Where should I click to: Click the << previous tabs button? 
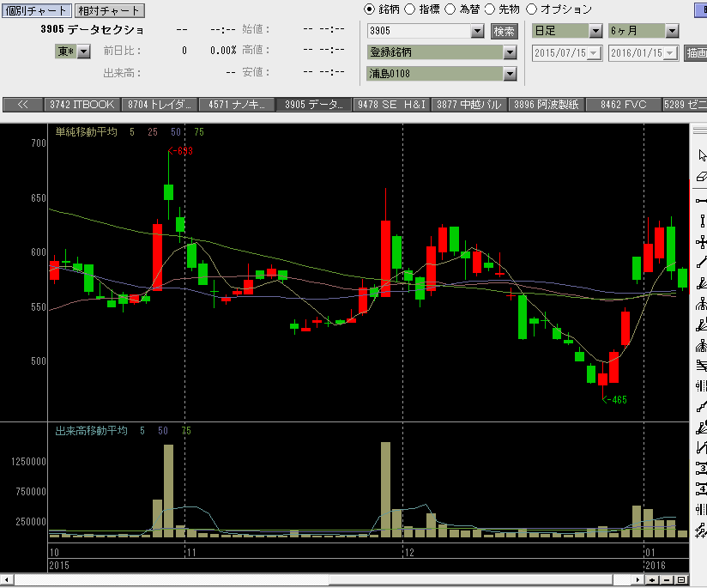(x=22, y=105)
